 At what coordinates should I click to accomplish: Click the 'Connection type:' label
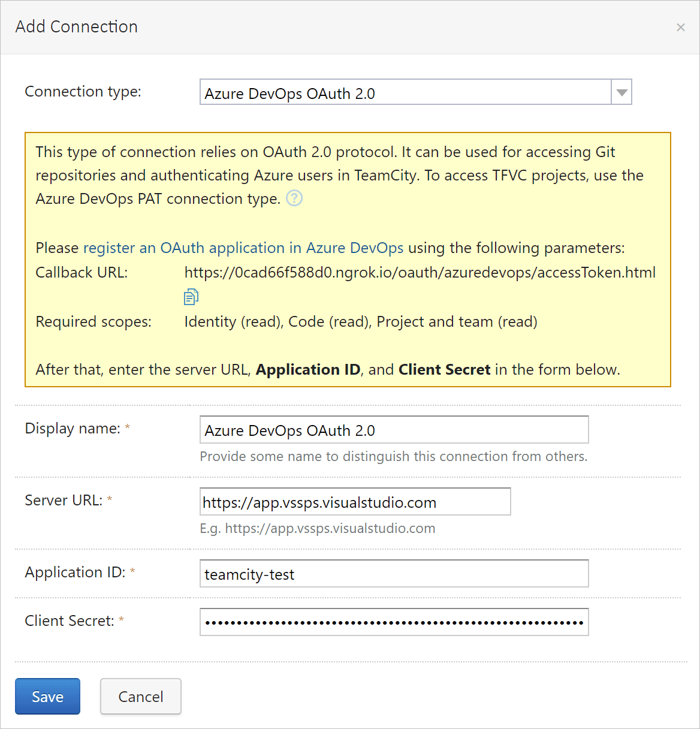[83, 91]
